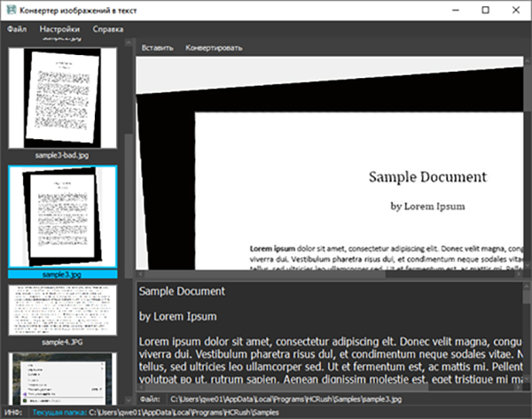Minimize the converter window
Viewport: 532px width, 419px height.
tap(456, 10)
